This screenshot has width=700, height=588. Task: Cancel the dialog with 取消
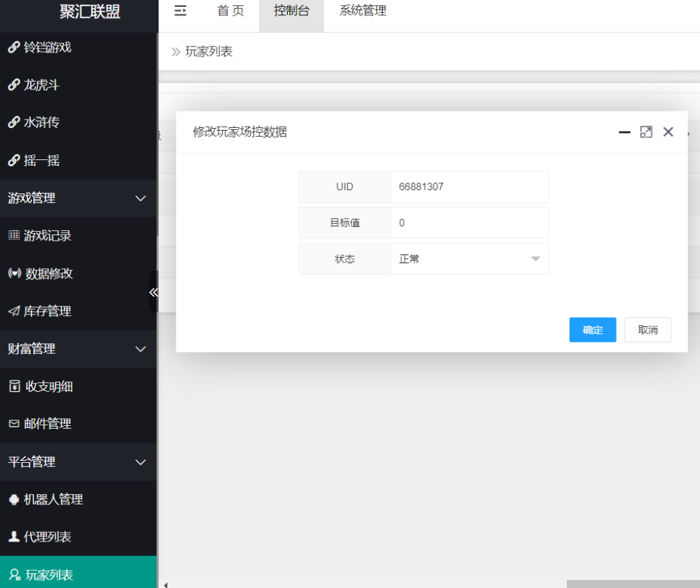click(647, 330)
